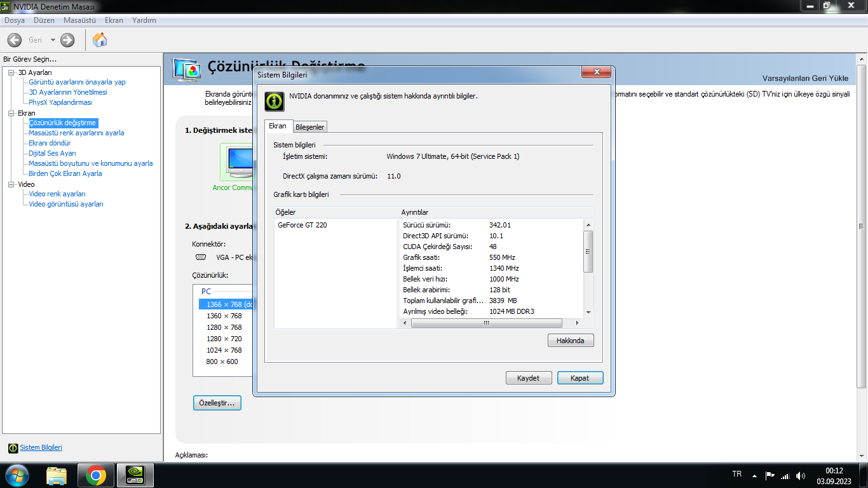Click the Hakkında button
This screenshot has width=868, height=488.
(571, 341)
